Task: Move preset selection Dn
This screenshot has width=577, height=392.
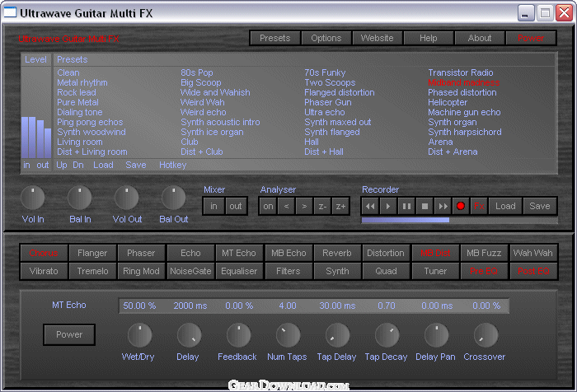Action: [x=78, y=165]
